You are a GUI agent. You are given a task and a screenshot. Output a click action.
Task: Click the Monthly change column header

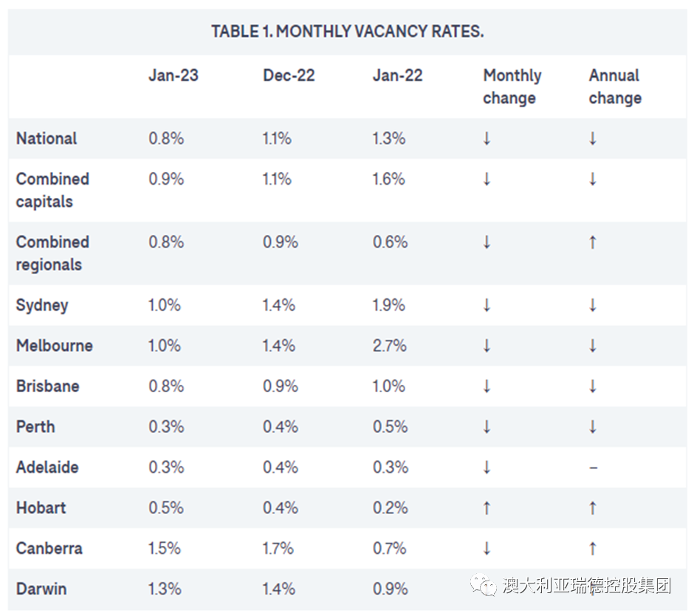(512, 86)
